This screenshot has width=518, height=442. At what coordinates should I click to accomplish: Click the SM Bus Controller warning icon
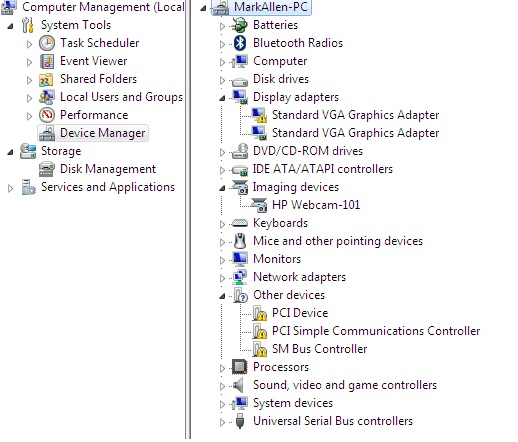[259, 349]
